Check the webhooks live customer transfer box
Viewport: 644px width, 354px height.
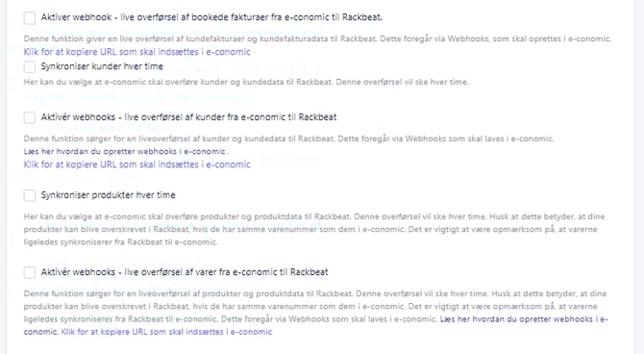tap(30, 117)
